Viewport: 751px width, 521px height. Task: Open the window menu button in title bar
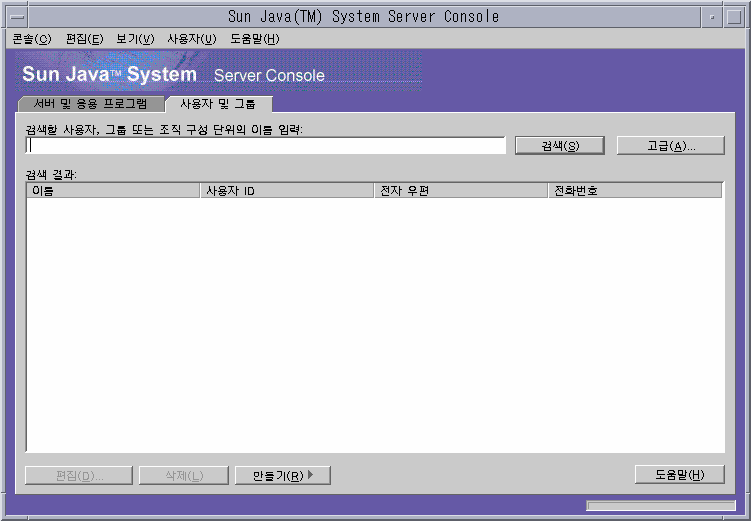(18, 17)
